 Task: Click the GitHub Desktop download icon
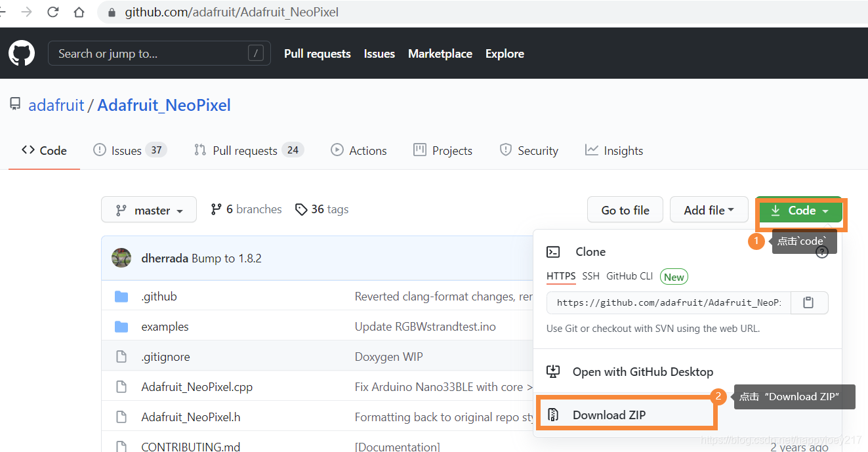[554, 371]
